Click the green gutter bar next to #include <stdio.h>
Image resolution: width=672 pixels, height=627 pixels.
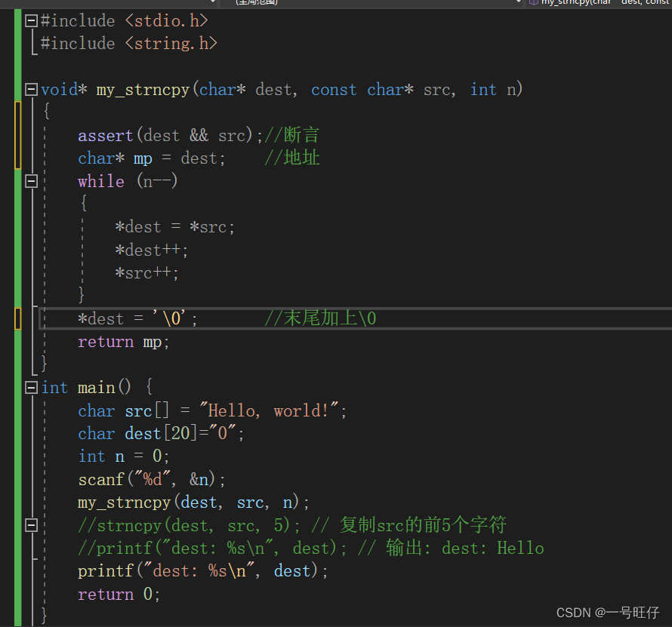[17, 20]
